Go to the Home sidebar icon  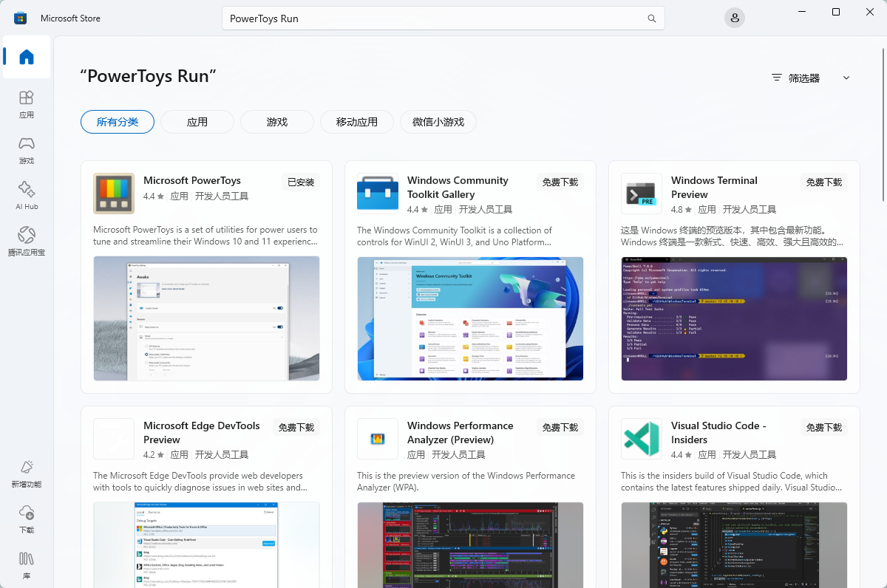[27, 57]
